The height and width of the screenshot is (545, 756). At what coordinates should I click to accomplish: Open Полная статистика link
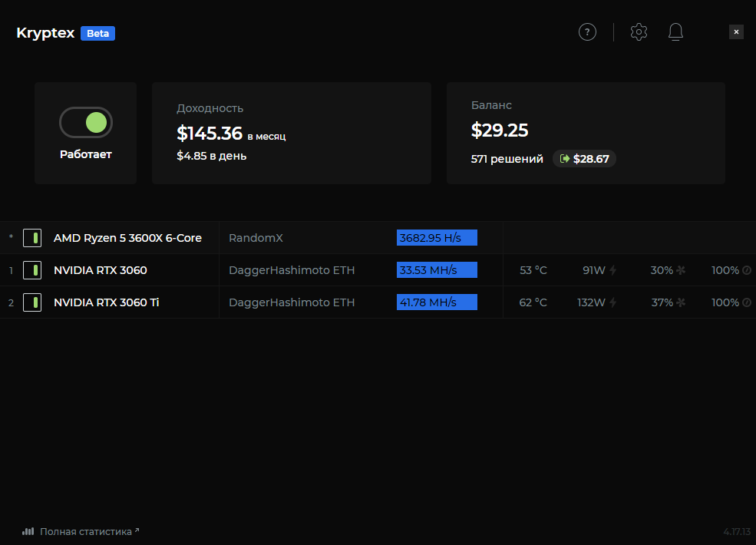click(x=89, y=531)
